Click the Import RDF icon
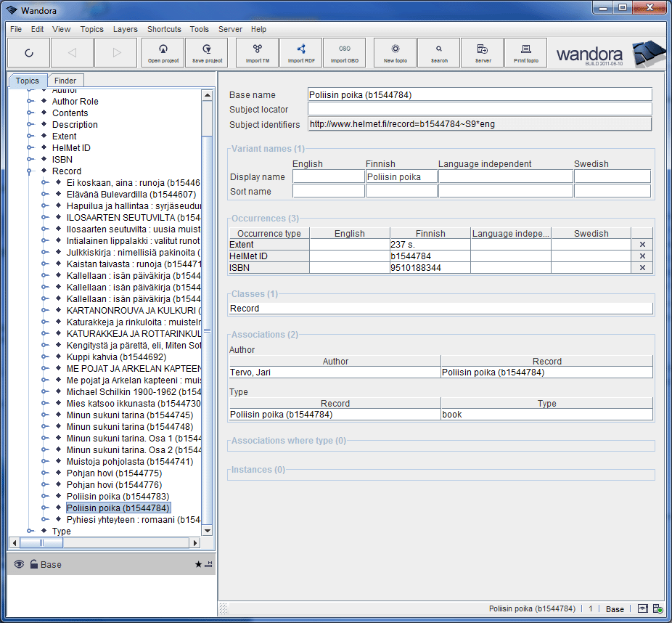Image resolution: width=672 pixels, height=623 pixels. coord(301,52)
